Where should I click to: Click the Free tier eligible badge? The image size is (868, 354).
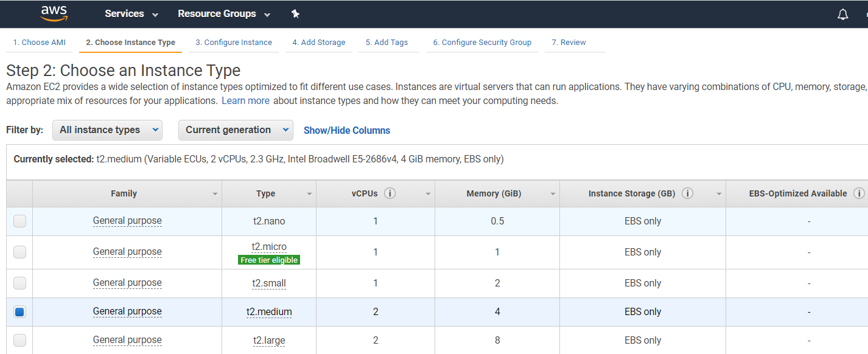(x=269, y=260)
